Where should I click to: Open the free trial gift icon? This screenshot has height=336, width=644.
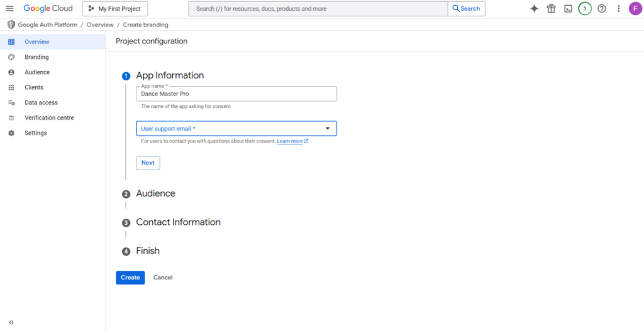point(551,9)
